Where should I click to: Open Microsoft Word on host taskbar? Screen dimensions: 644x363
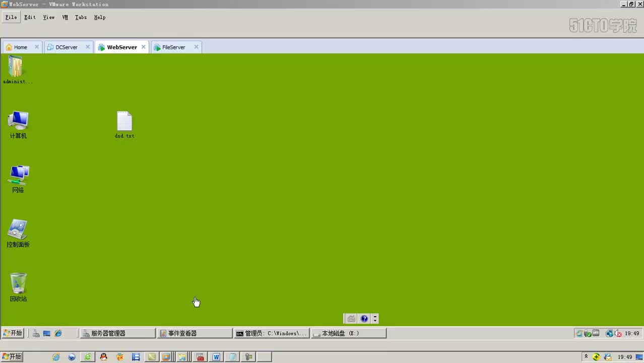[x=216, y=357]
